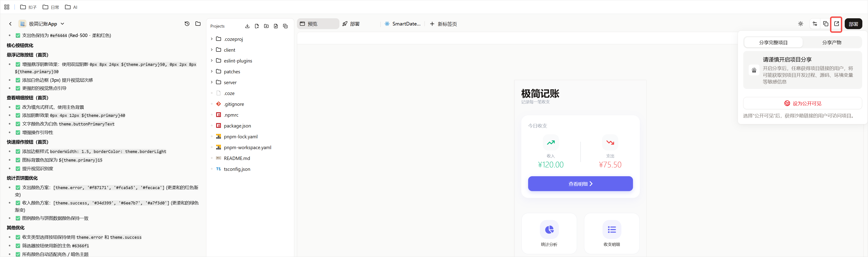Open the 统计分析 card in preview
This screenshot has height=257, width=868.
[549, 234]
